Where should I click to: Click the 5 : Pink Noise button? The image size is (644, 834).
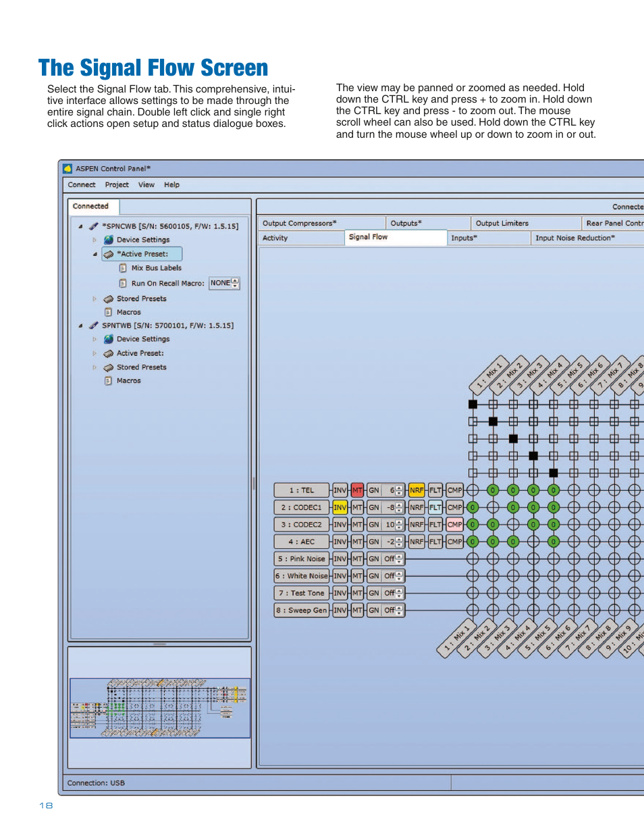(302, 558)
